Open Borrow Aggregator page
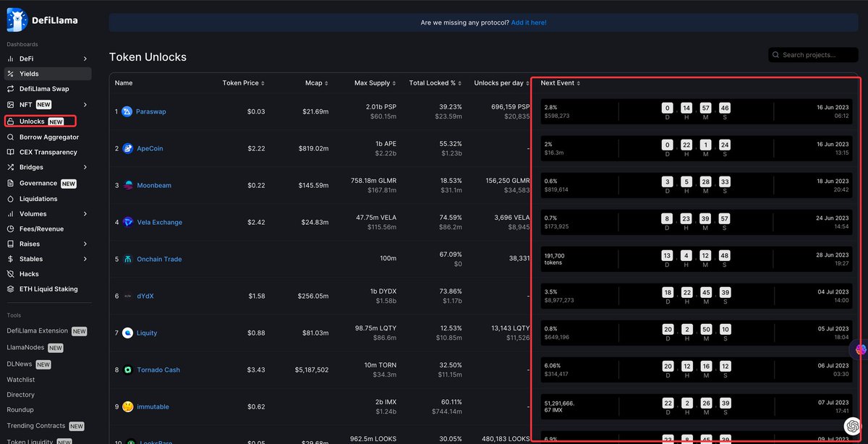Image resolution: width=868 pixels, height=444 pixels. (48, 137)
